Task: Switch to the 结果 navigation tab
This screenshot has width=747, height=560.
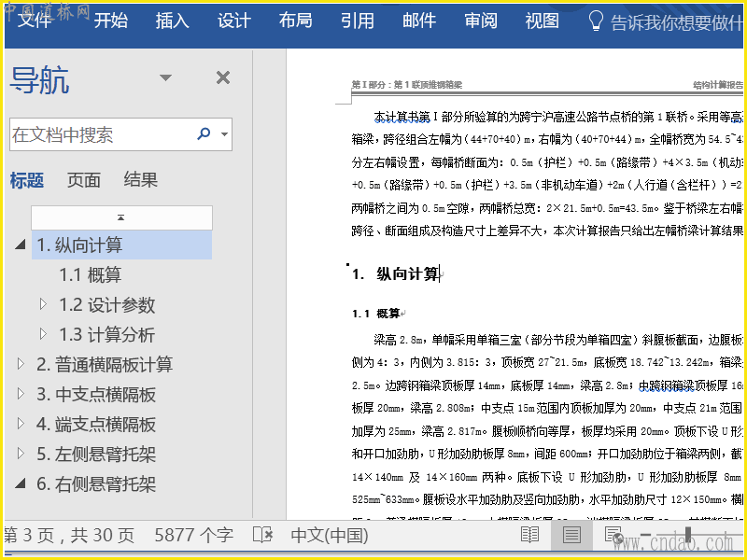Action: (x=141, y=180)
